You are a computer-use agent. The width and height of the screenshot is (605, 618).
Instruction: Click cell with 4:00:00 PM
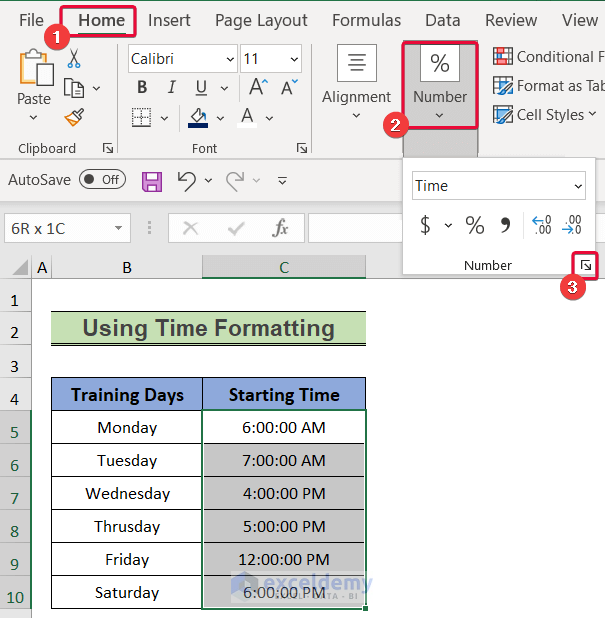(x=284, y=493)
